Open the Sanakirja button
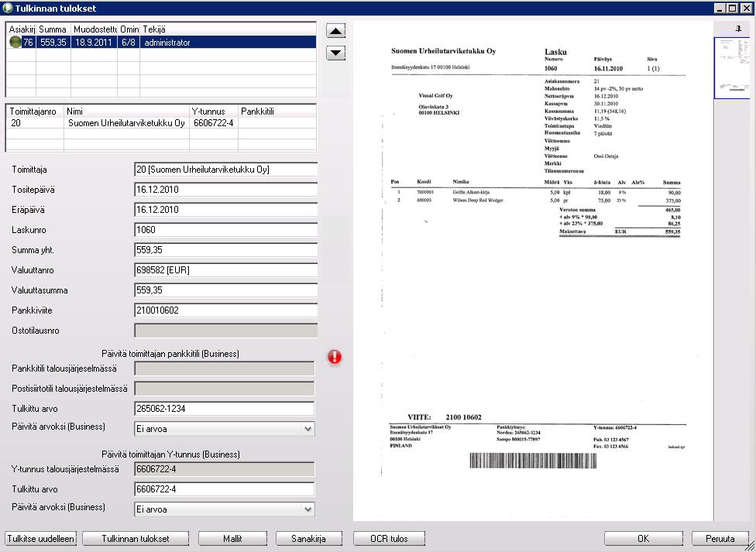This screenshot has height=552, width=756. (308, 539)
